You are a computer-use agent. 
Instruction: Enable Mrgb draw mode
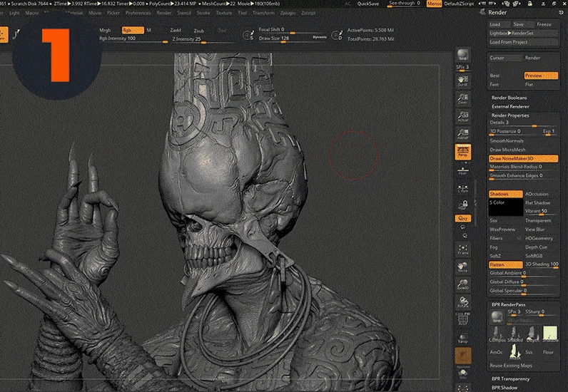tap(105, 30)
